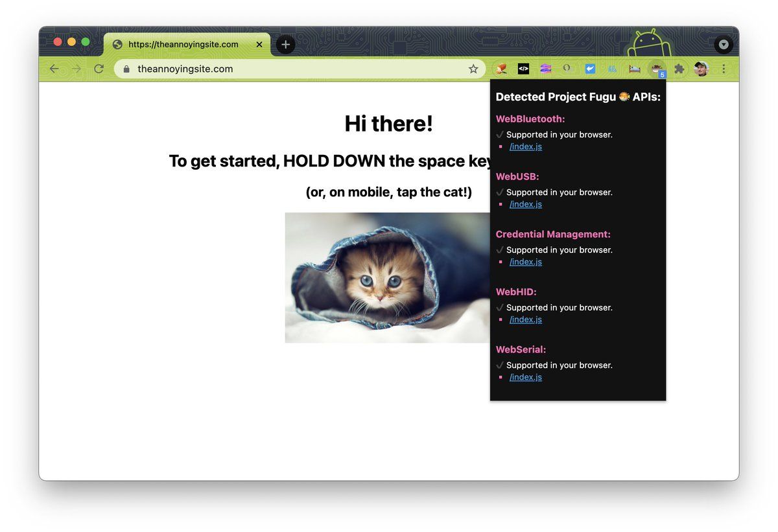
Task: Click the blue arrow extension icon
Action: tap(590, 68)
